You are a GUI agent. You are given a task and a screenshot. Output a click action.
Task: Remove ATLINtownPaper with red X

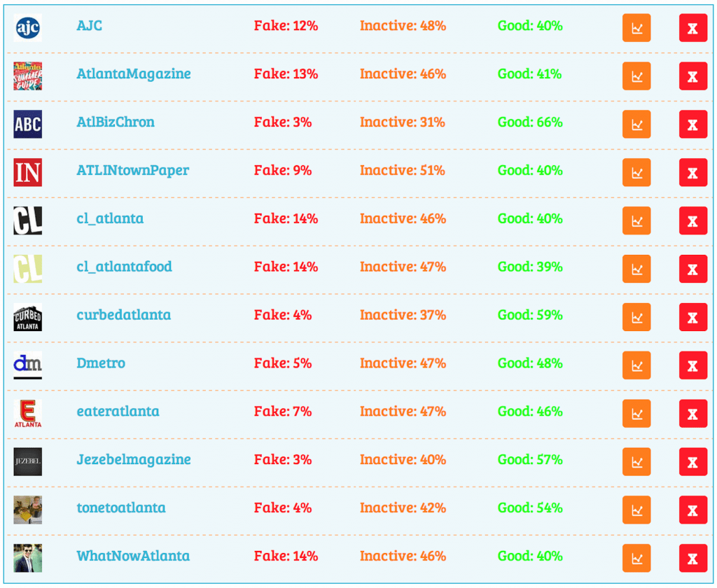692,173
